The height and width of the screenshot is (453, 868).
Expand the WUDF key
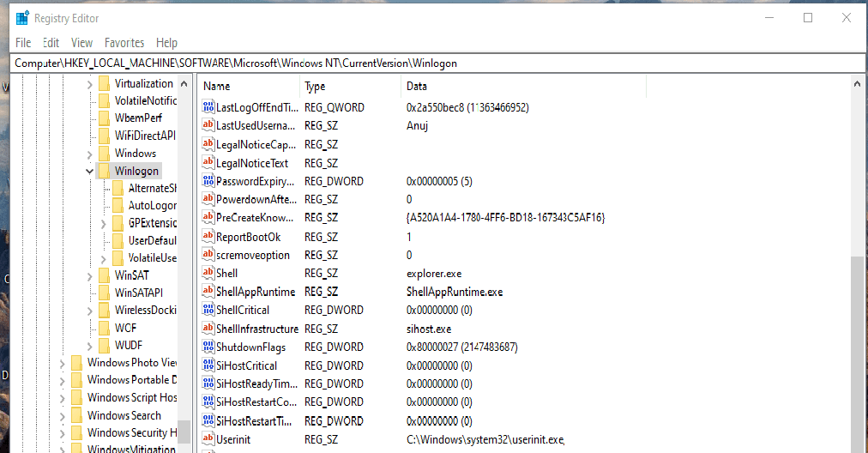tap(90, 346)
